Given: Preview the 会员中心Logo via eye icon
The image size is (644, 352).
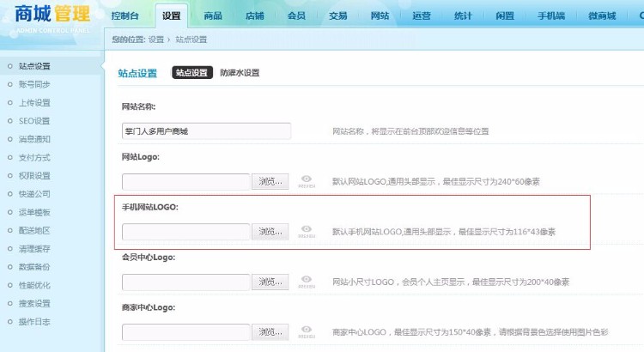Looking at the screenshot, I should click(x=307, y=282).
